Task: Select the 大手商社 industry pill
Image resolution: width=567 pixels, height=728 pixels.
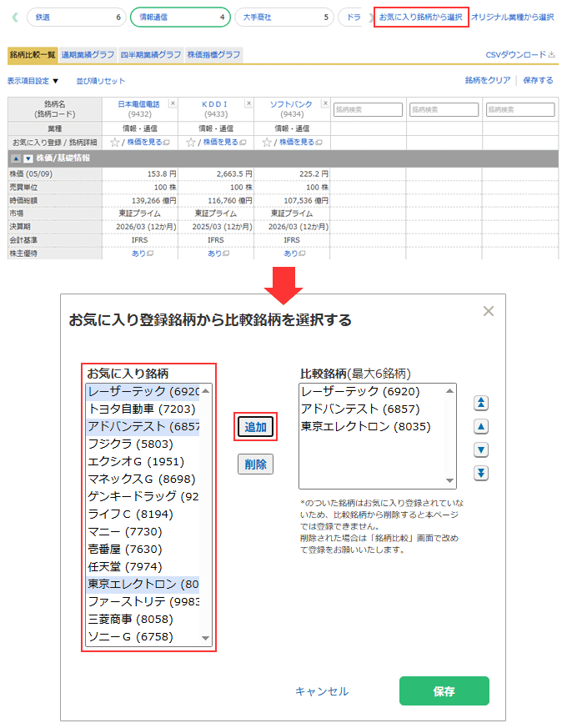Action: (x=284, y=18)
